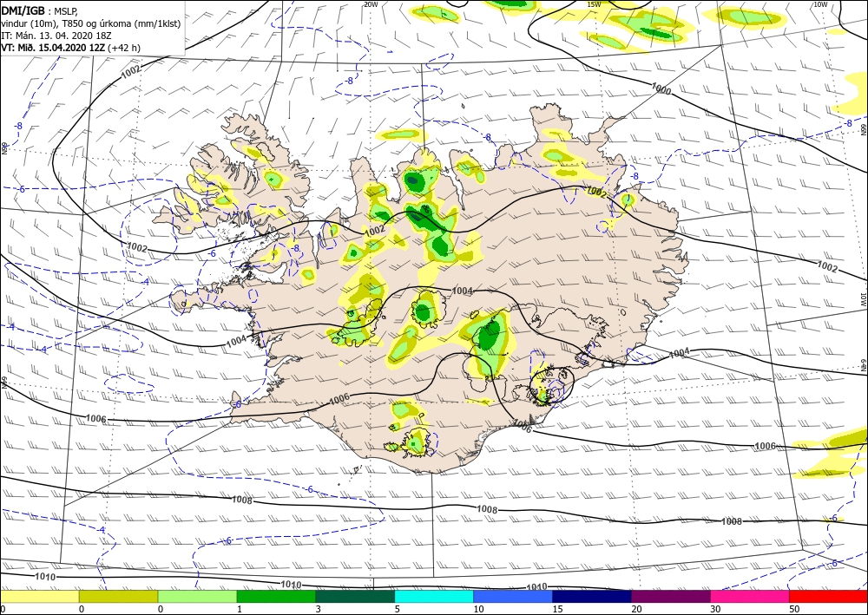Choose the navy blue legend swatch
868x615 pixels.
point(592,596)
